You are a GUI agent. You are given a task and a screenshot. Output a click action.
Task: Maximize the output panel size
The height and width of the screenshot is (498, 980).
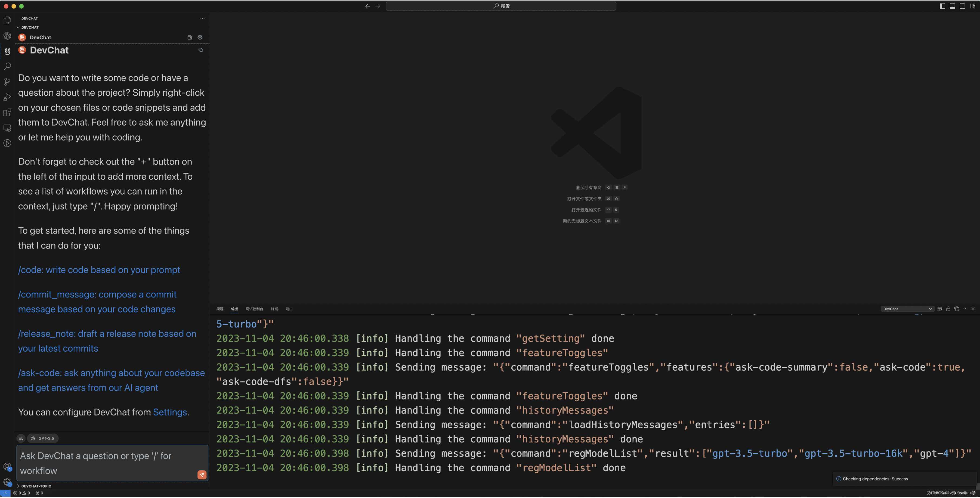click(965, 309)
